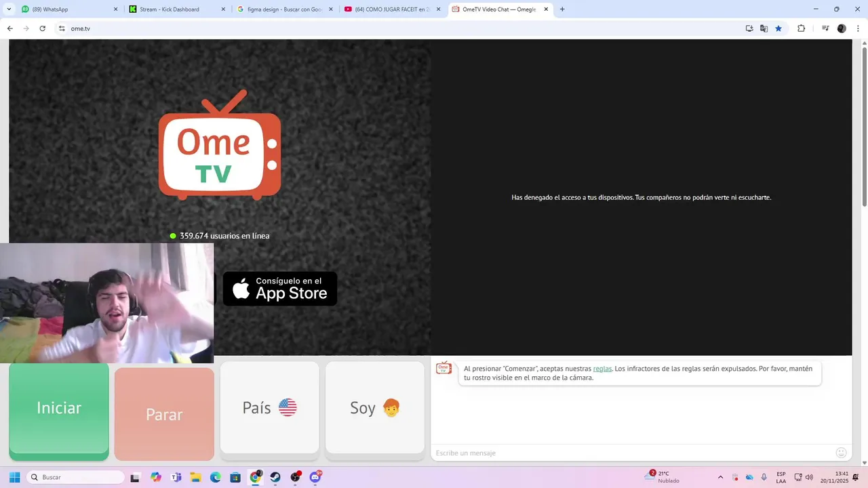Click the ome.tv address bar
This screenshot has height=488, width=868.
click(400, 28)
